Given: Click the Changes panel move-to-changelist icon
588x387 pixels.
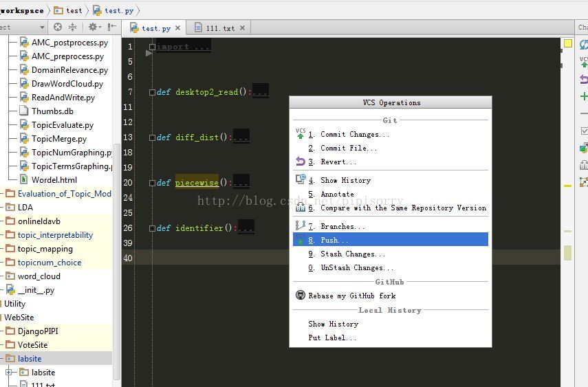Looking at the screenshot, I should (x=584, y=148).
